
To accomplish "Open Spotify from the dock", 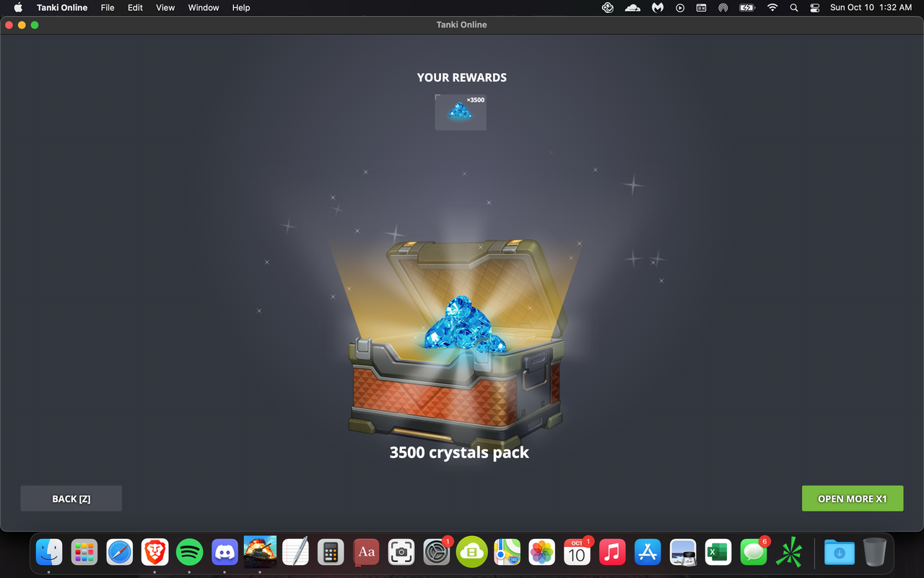I will coord(190,552).
